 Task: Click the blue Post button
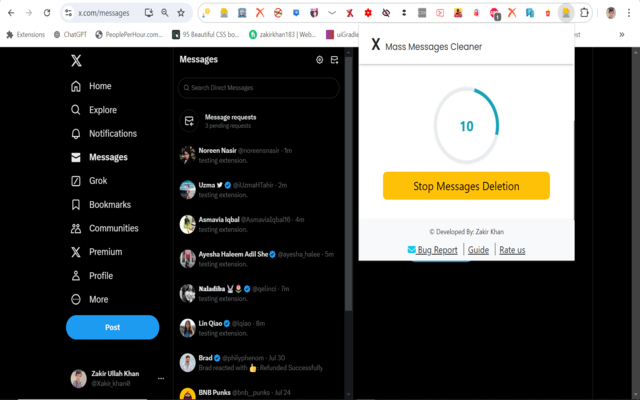tap(113, 327)
